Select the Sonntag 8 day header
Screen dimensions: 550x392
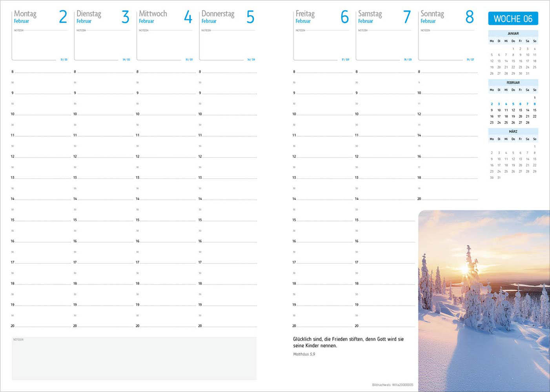[x=446, y=17]
